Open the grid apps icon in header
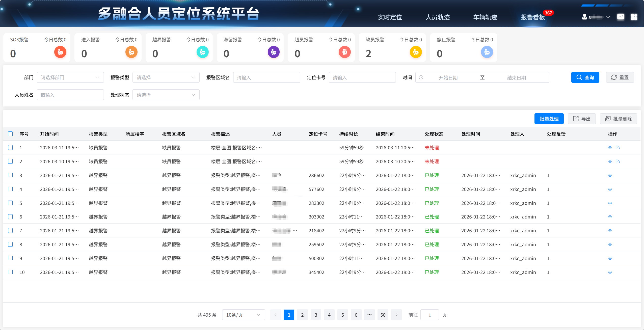This screenshot has width=644, height=330. coord(634,17)
